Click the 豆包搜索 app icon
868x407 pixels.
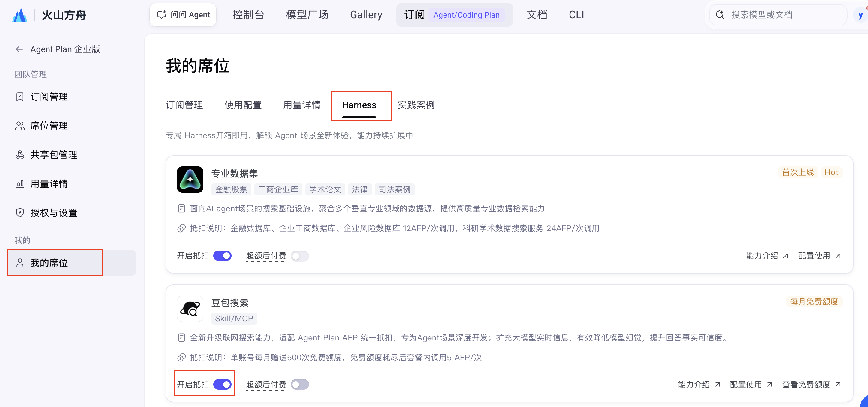(x=190, y=309)
